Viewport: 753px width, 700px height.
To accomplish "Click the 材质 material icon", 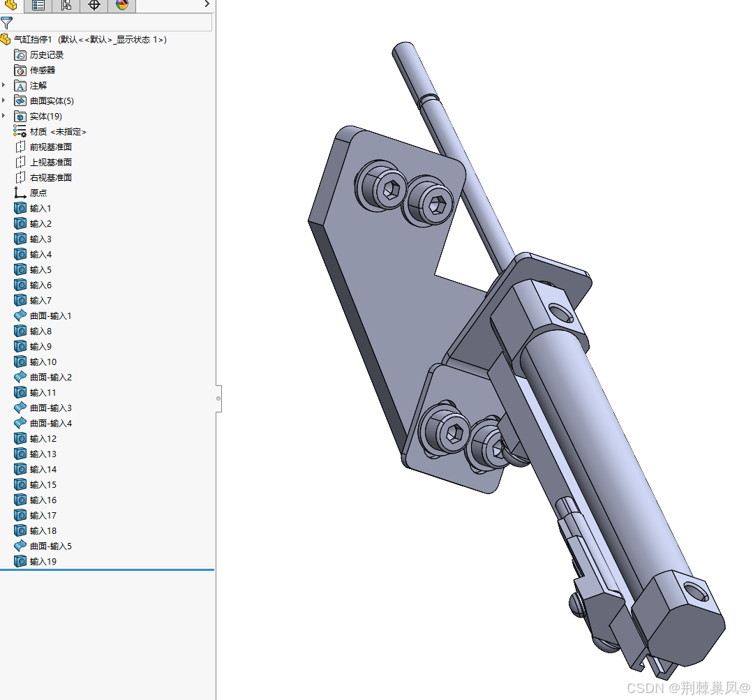I will point(20,131).
